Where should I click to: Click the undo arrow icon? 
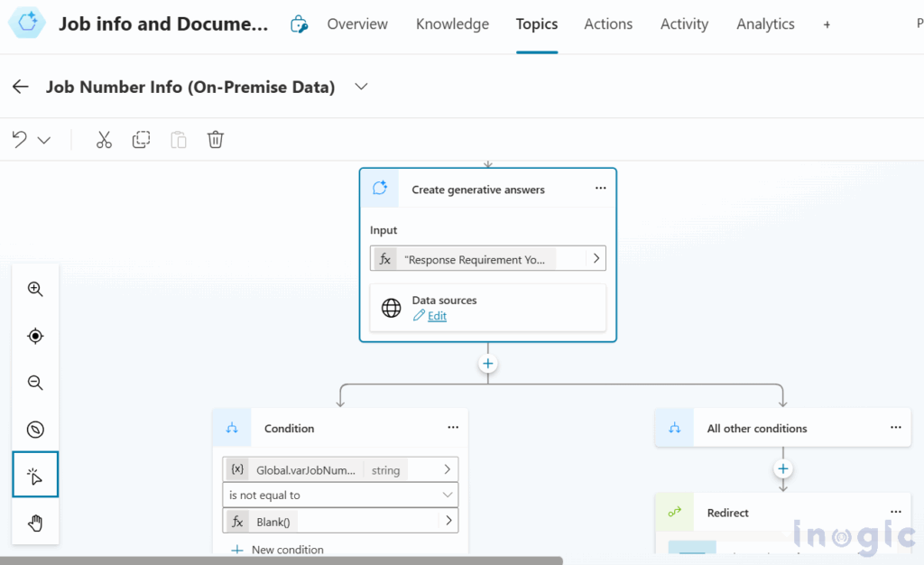pos(20,140)
